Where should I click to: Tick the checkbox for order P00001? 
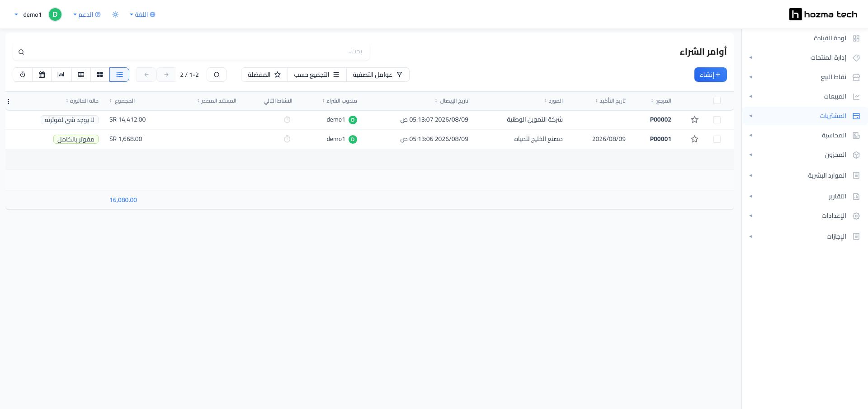717,139
